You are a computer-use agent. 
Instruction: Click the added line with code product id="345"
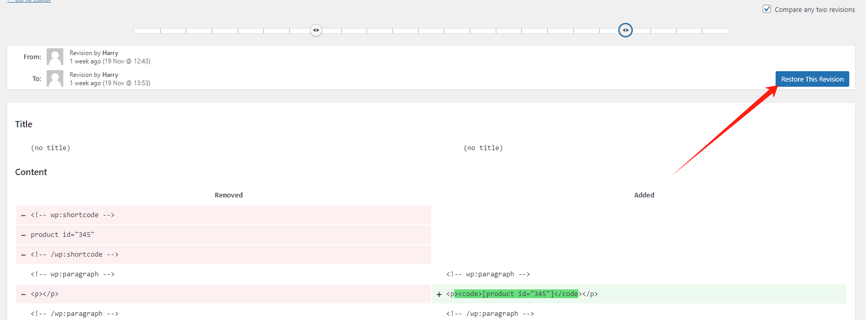(639, 294)
